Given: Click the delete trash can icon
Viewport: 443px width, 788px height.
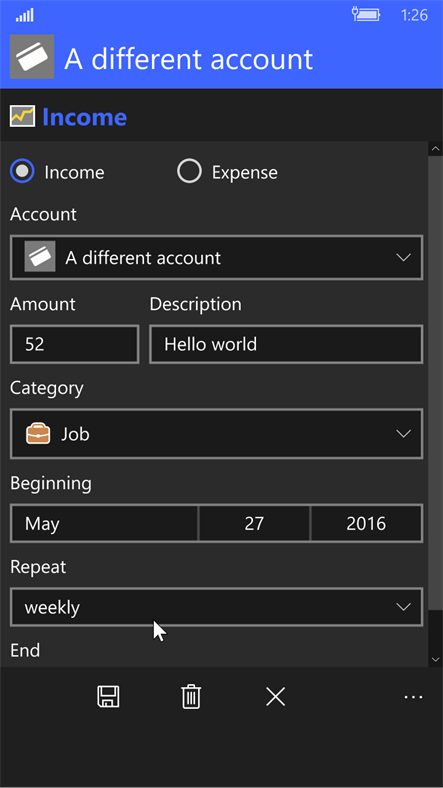Looking at the screenshot, I should tap(191, 697).
